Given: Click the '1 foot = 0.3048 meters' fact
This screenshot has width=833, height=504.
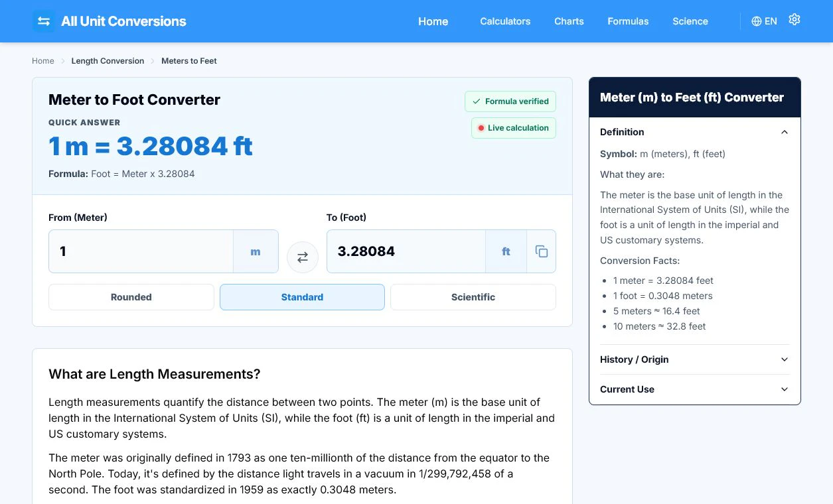Looking at the screenshot, I should tap(662, 296).
